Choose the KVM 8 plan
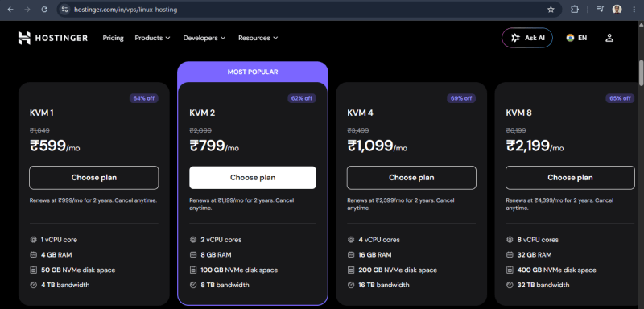This screenshot has width=644, height=309. tap(570, 178)
